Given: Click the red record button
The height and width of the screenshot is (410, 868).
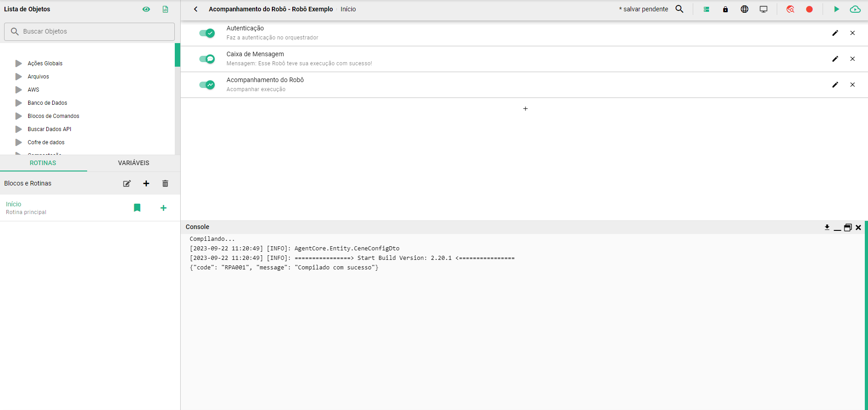Looking at the screenshot, I should 809,9.
